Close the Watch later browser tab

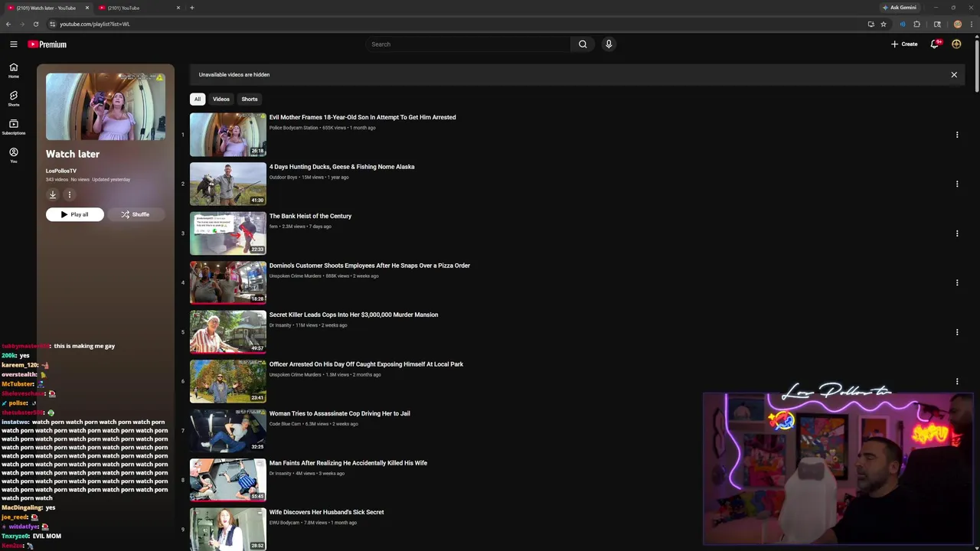tap(87, 8)
